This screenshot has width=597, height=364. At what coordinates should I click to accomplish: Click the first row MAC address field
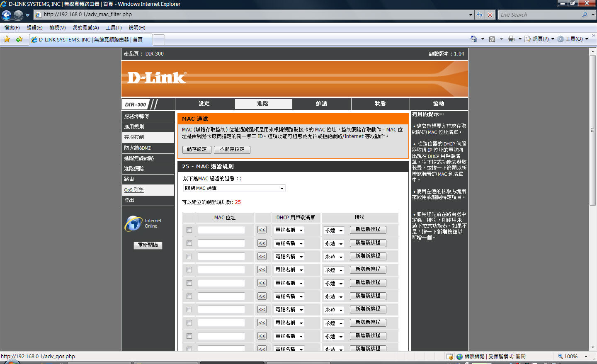click(x=221, y=230)
